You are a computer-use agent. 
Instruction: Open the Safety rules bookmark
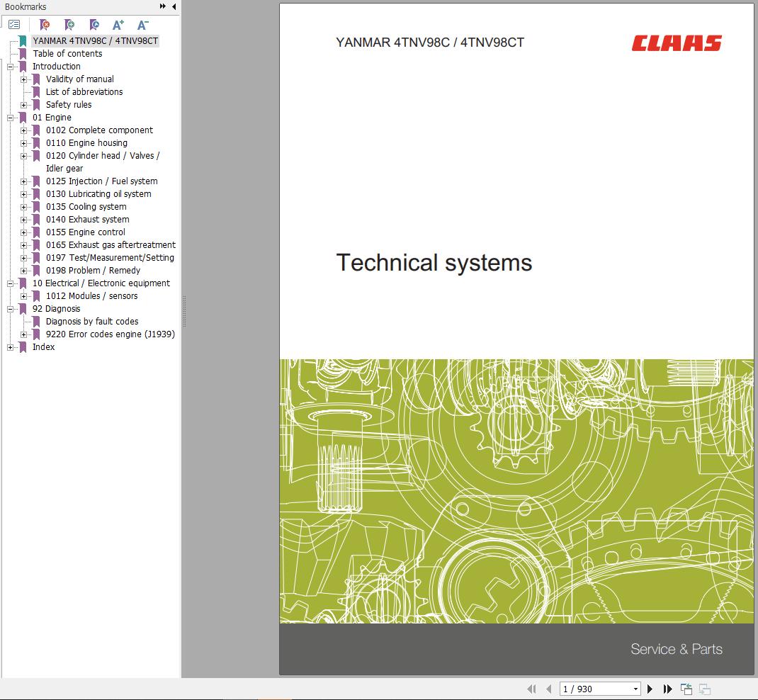(x=69, y=104)
